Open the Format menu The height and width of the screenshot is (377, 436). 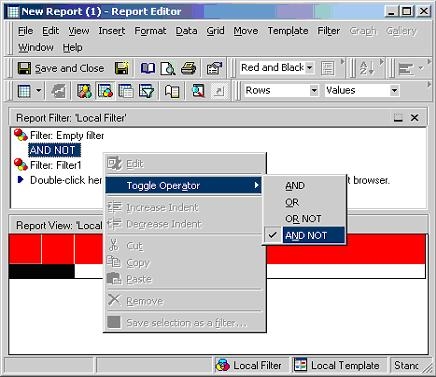(x=150, y=31)
